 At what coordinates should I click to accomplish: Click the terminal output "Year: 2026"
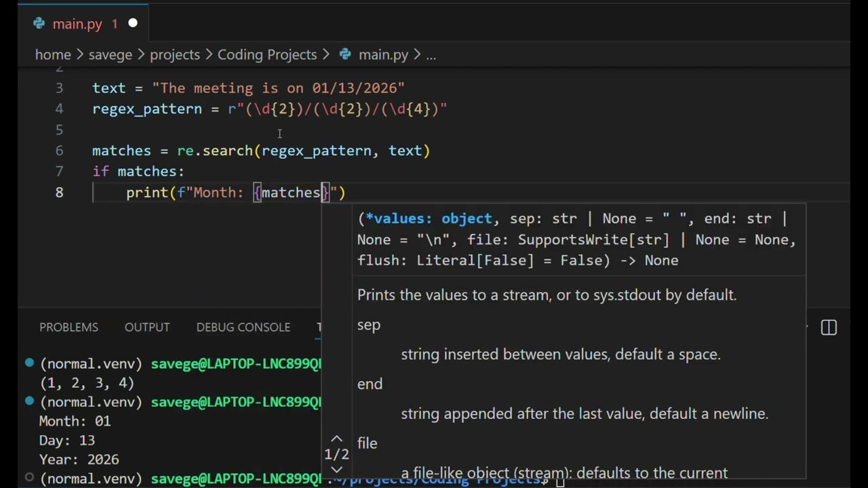(x=79, y=460)
